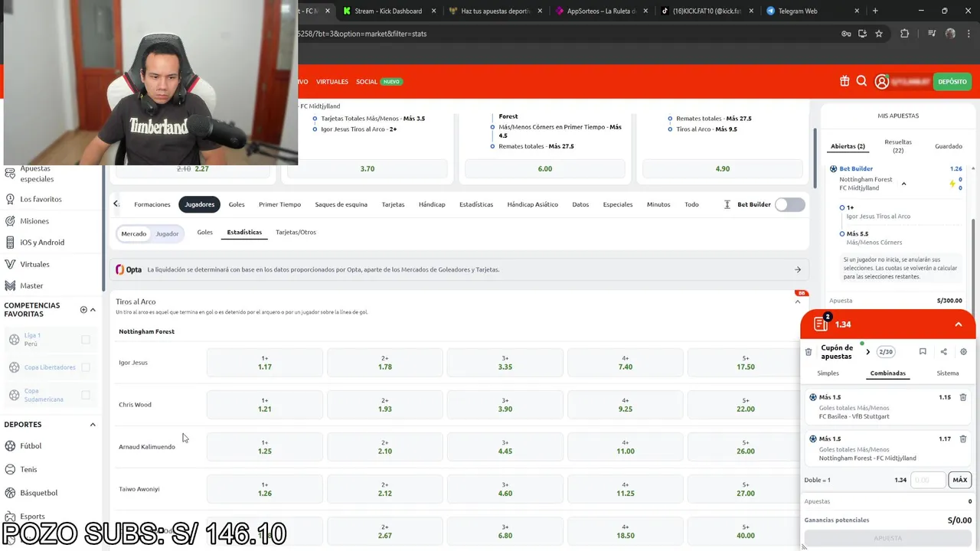Pick the 3.70 accumulator card odds
The image size is (980, 551).
pos(367,168)
